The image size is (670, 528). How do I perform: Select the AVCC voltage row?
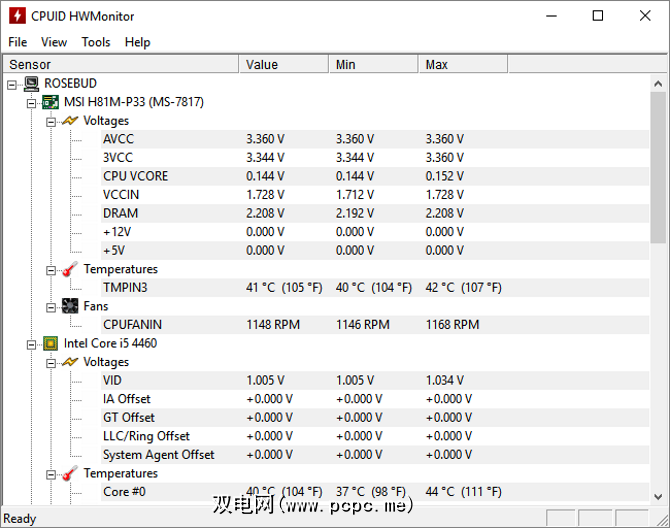click(x=375, y=139)
